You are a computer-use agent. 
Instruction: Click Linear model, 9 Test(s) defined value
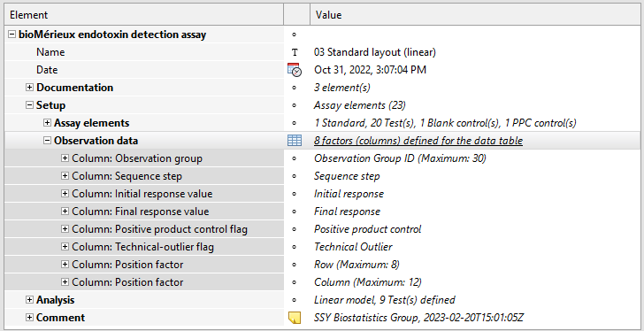385,300
